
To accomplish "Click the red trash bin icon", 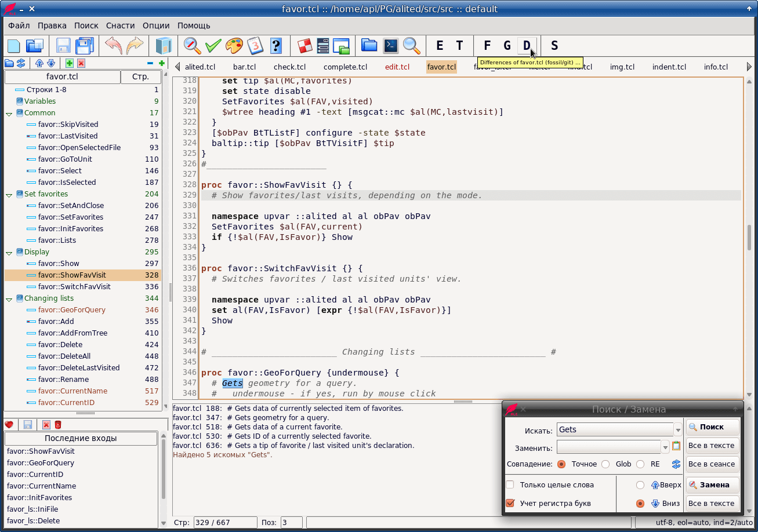I will click(58, 425).
